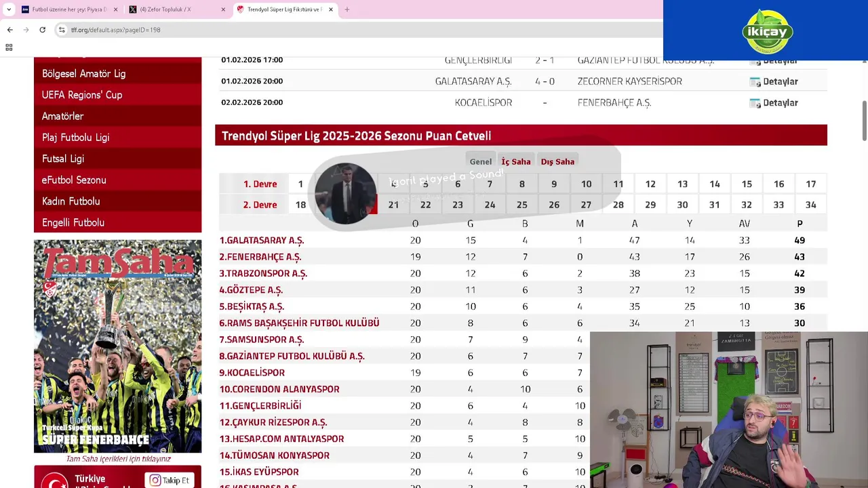Open 7.SAMSUNSPOR A.Ş. team link
This screenshot has width=868, height=488.
pyautogui.click(x=262, y=340)
